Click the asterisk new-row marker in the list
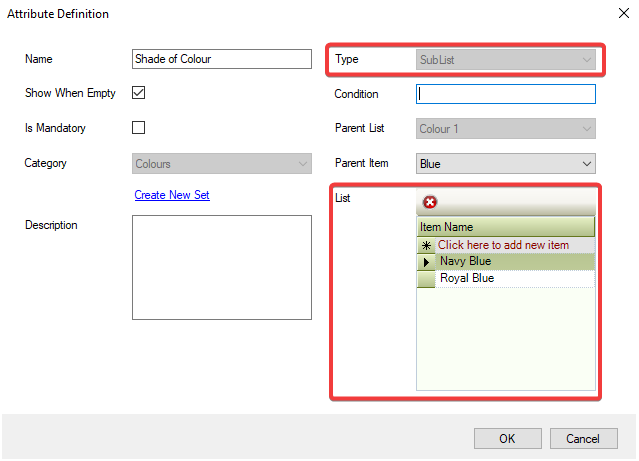 pyautogui.click(x=426, y=245)
